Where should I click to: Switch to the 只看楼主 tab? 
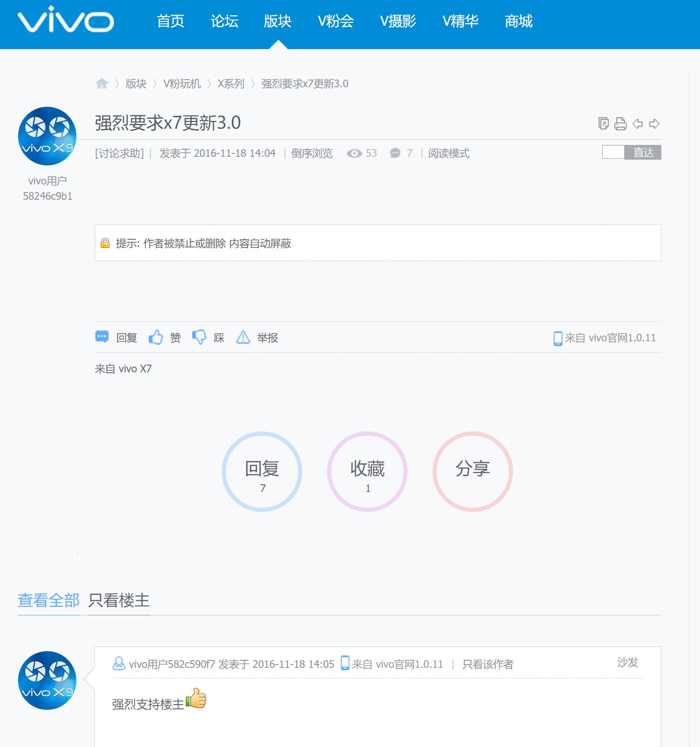tap(119, 601)
